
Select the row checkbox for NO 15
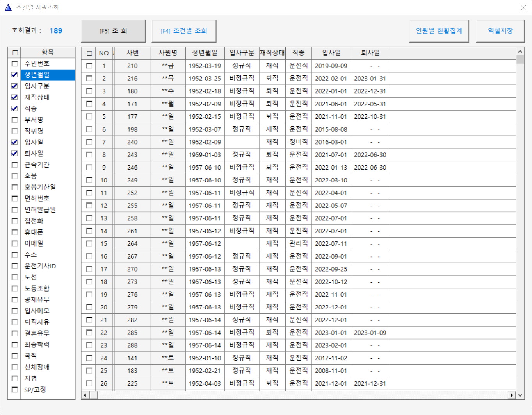(89, 243)
